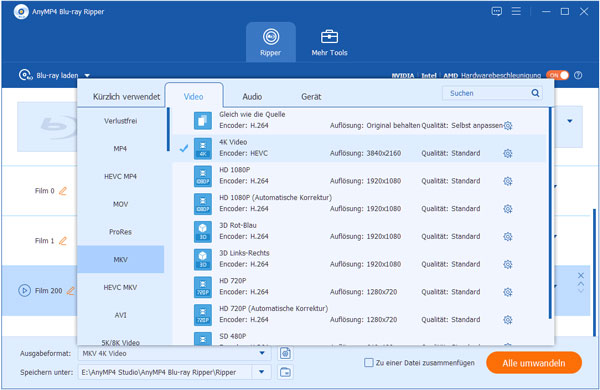
Task: Choose the HD 1080P profile icon
Action: (202, 176)
